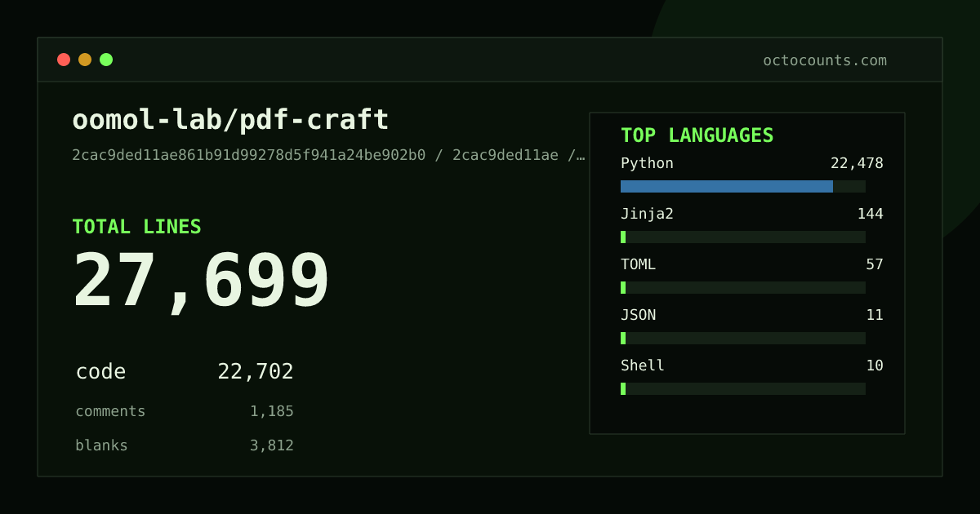Click the Shell progress bar
The width and height of the screenshot is (980, 514).
743,388
